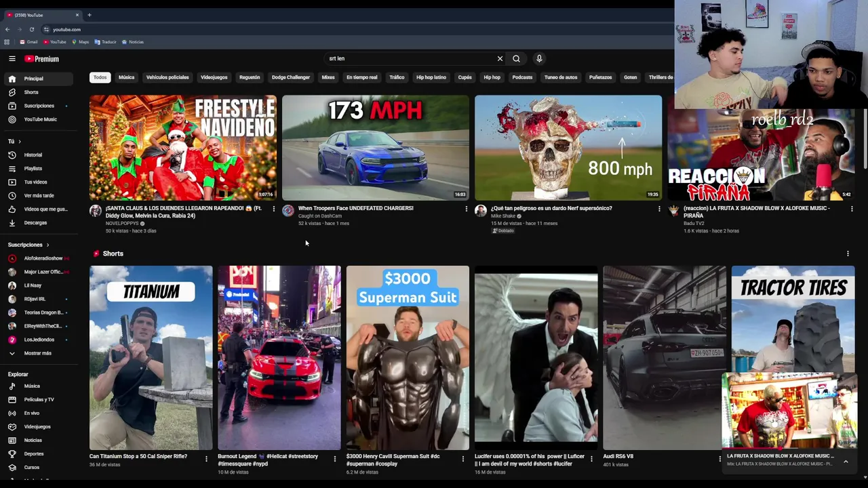
Task: Open options for PIRAÑA reaction video
Action: [851, 209]
